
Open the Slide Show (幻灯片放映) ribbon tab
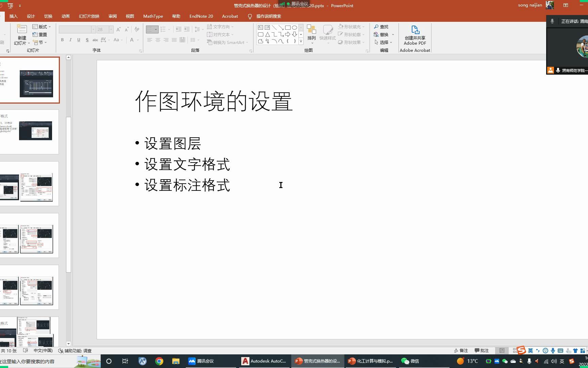[89, 16]
